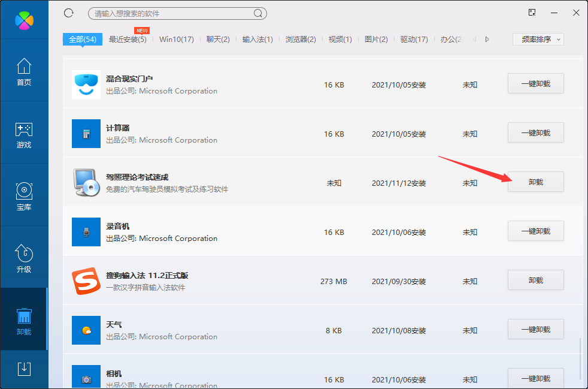Screen dimensions: 588x389
Task: Click the 录音机 app icon
Action: (x=86, y=232)
